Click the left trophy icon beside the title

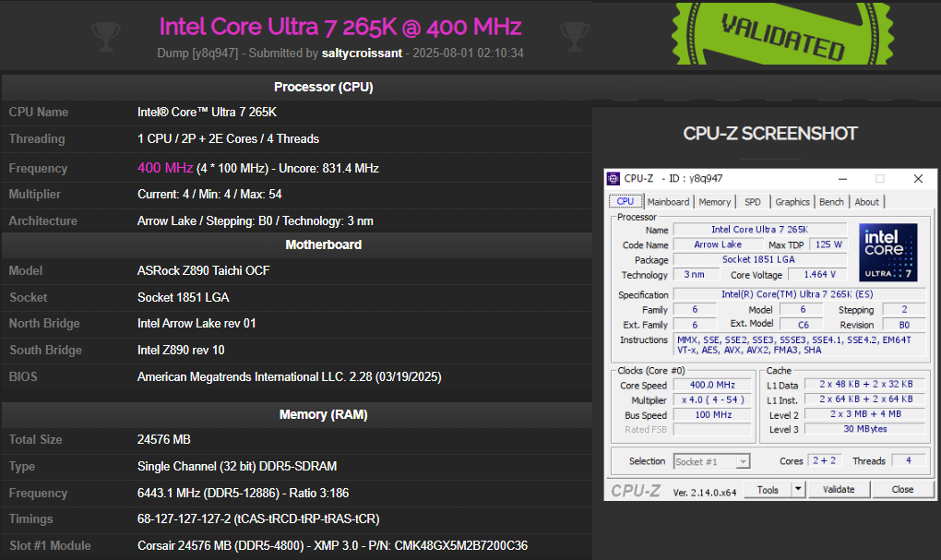click(x=106, y=36)
